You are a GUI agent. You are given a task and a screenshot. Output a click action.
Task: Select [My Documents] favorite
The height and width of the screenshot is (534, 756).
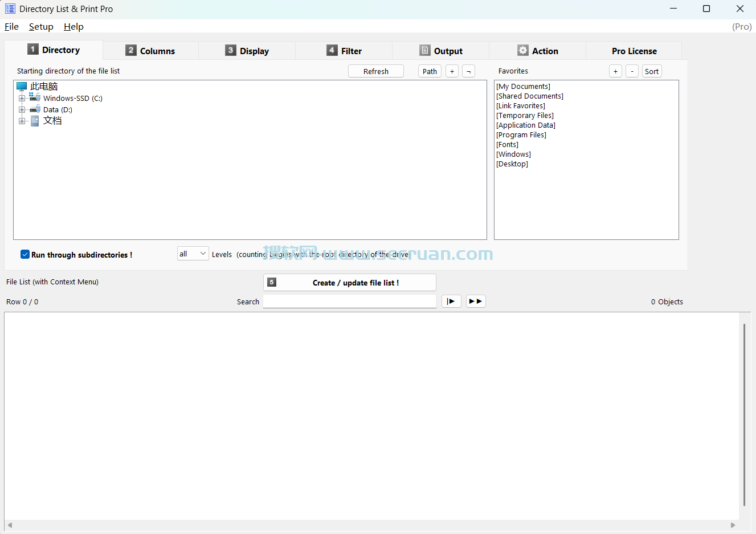click(523, 87)
